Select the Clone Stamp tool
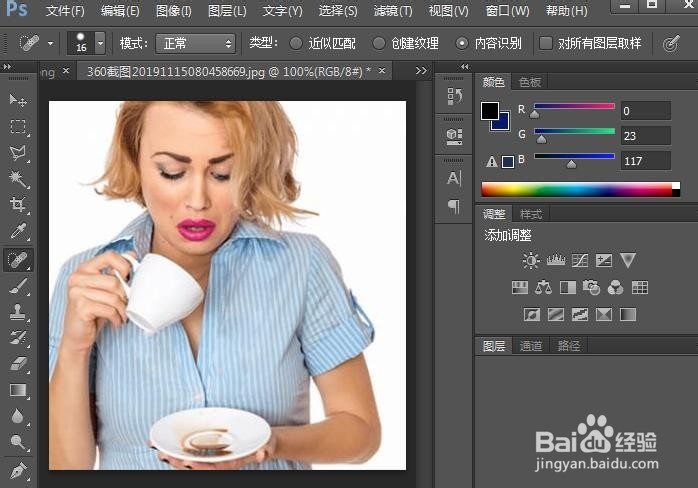This screenshot has height=488, width=698. pyautogui.click(x=18, y=312)
